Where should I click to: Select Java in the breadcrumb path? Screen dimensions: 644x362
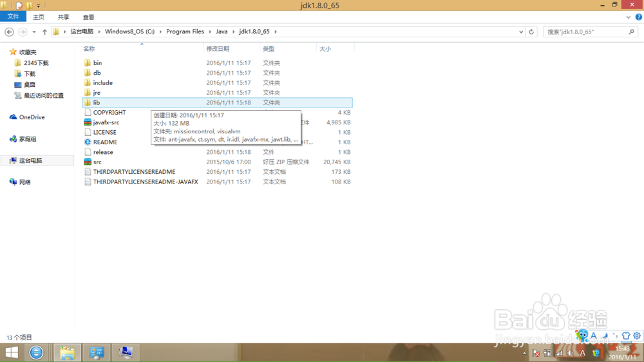tap(222, 32)
